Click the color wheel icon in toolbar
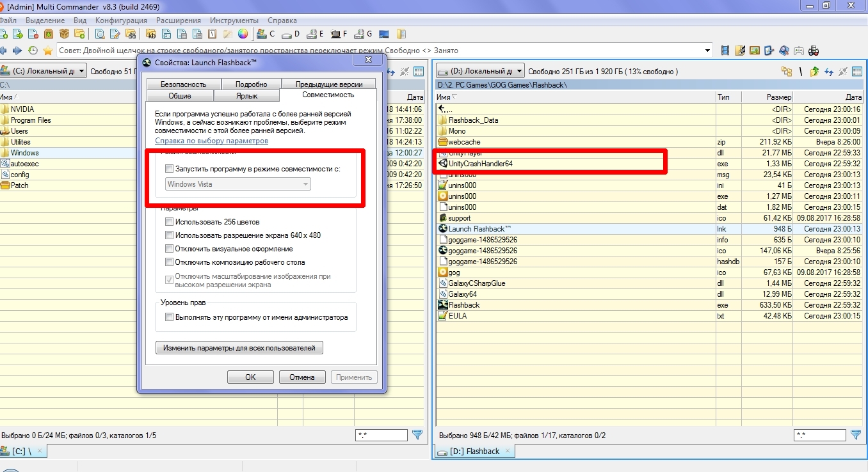Viewport: 868px width, 472px height. click(x=243, y=34)
